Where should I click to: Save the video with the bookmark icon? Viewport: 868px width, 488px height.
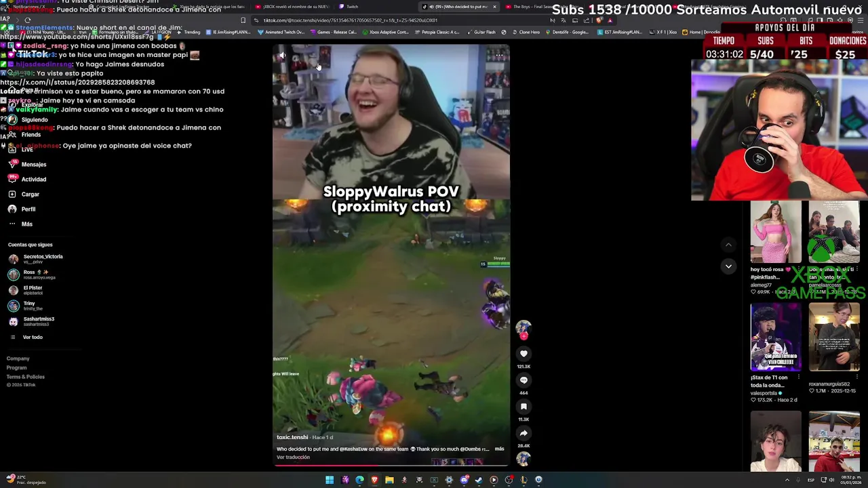pos(524,407)
